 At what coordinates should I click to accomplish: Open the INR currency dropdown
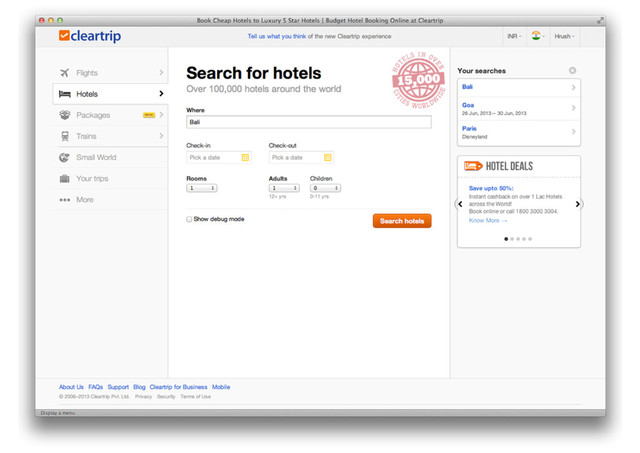(x=514, y=36)
